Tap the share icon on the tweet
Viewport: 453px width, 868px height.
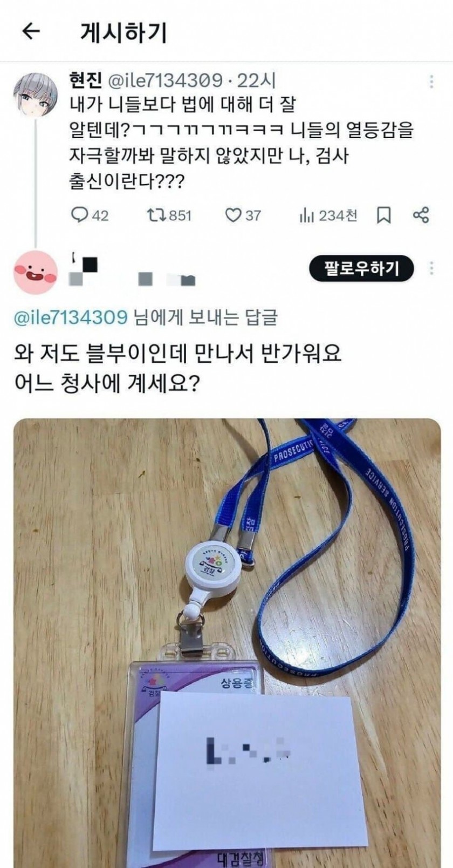click(x=421, y=215)
